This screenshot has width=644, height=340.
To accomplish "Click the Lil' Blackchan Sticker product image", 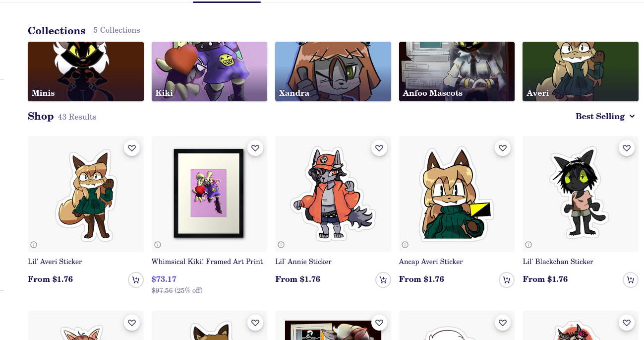I will 580,194.
